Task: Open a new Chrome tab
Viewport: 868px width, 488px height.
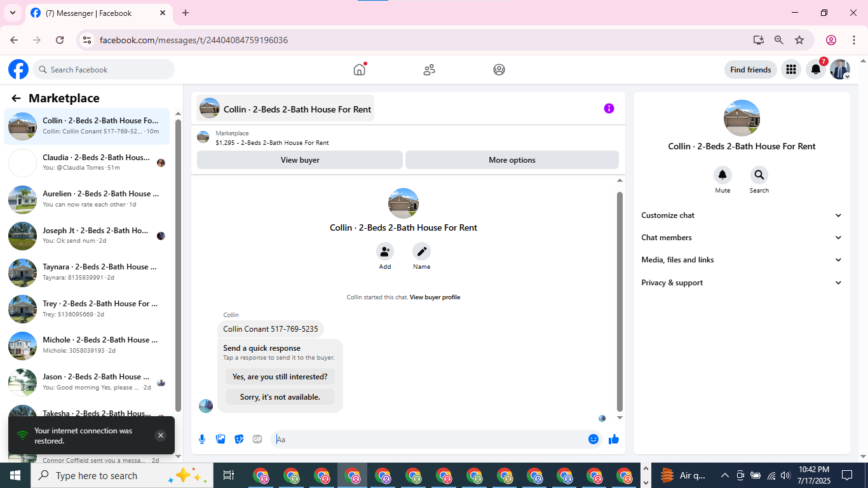Action: [186, 13]
